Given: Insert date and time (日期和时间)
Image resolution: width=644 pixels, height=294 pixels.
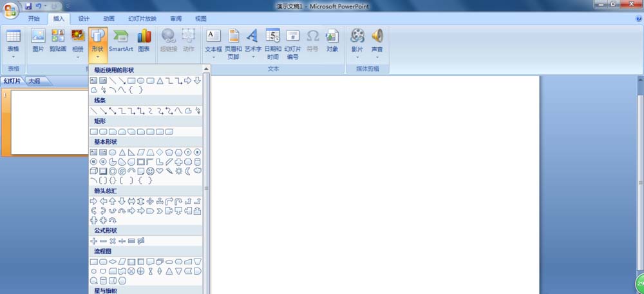Looking at the screenshot, I should point(272,44).
